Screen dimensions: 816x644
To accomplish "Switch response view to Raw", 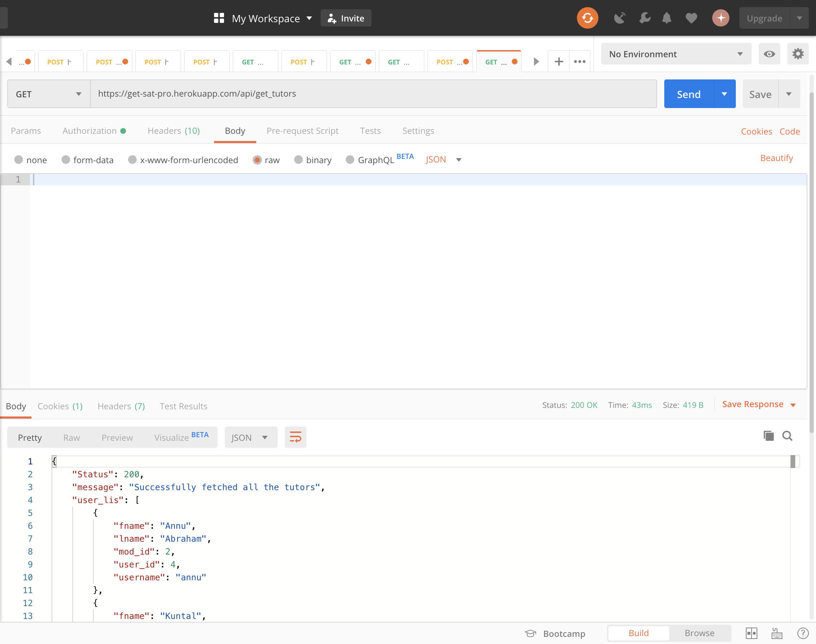I will click(x=71, y=437).
